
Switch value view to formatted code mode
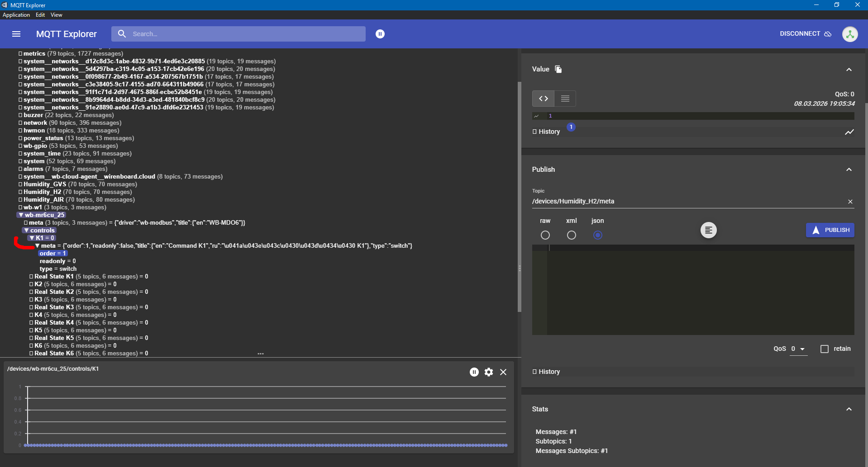(x=544, y=99)
